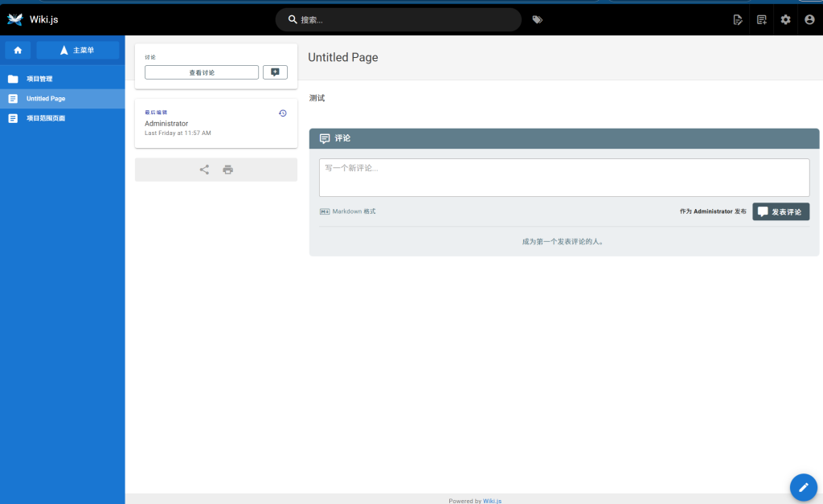The width and height of the screenshot is (823, 504).
Task: Open 项目范围页面 in sidebar
Action: tap(46, 118)
